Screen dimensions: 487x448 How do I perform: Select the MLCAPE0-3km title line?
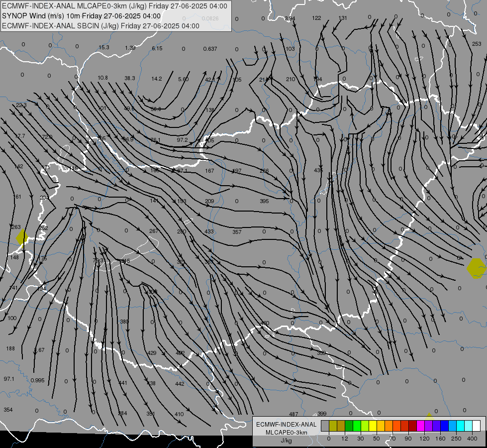tap(114, 6)
